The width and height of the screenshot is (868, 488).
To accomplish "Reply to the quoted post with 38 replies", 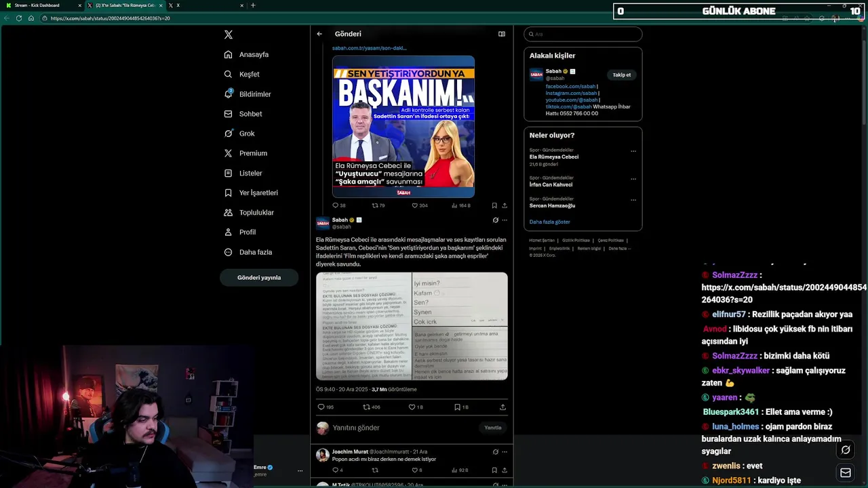I will (338, 205).
